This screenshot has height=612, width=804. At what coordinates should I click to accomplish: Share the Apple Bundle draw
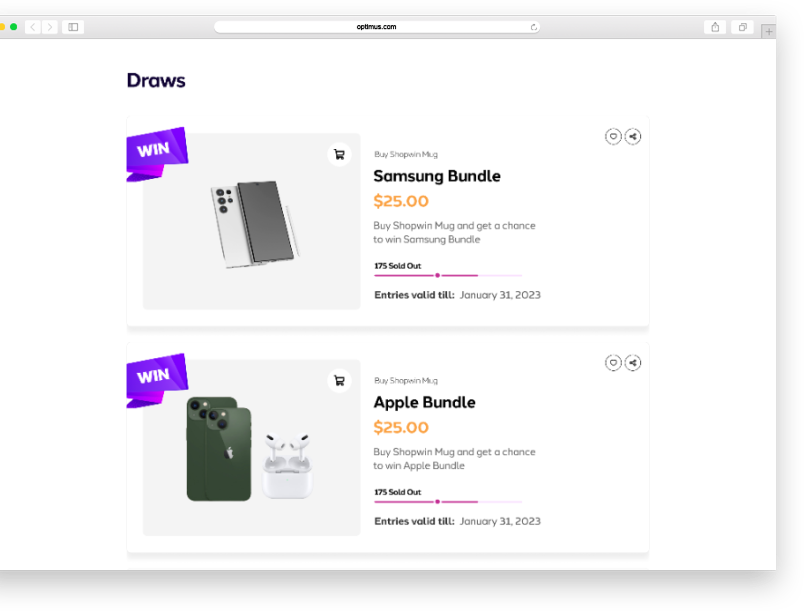[x=633, y=363]
